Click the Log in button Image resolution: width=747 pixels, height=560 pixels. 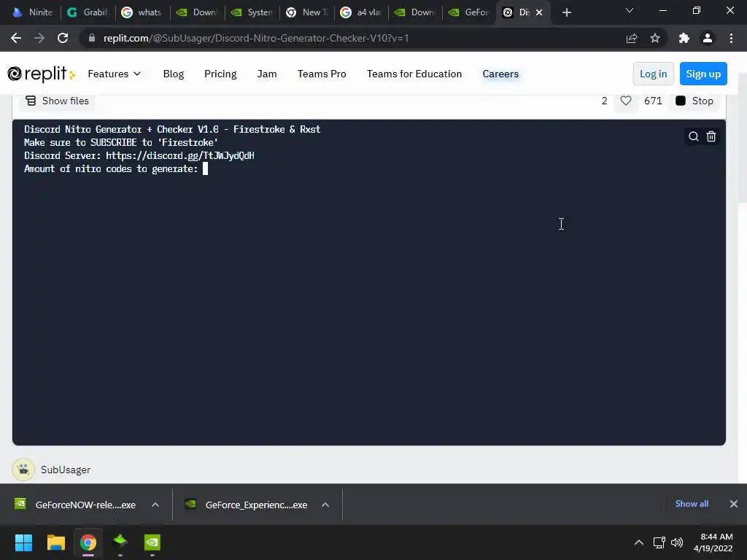[x=653, y=74]
